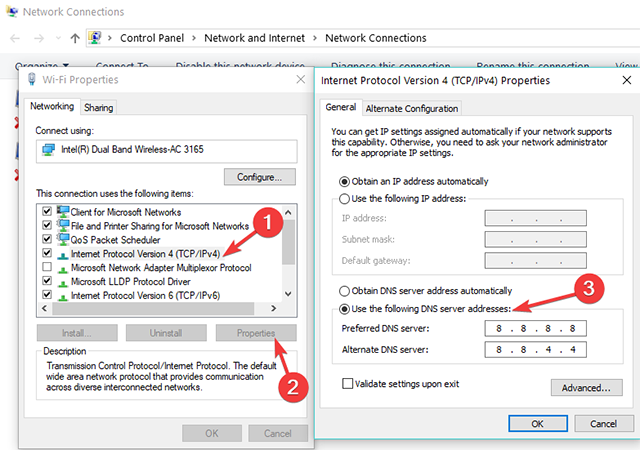Image resolution: width=640 pixels, height=450 pixels.
Task: Open Advanced... TCP/IP settings
Action: [587, 388]
